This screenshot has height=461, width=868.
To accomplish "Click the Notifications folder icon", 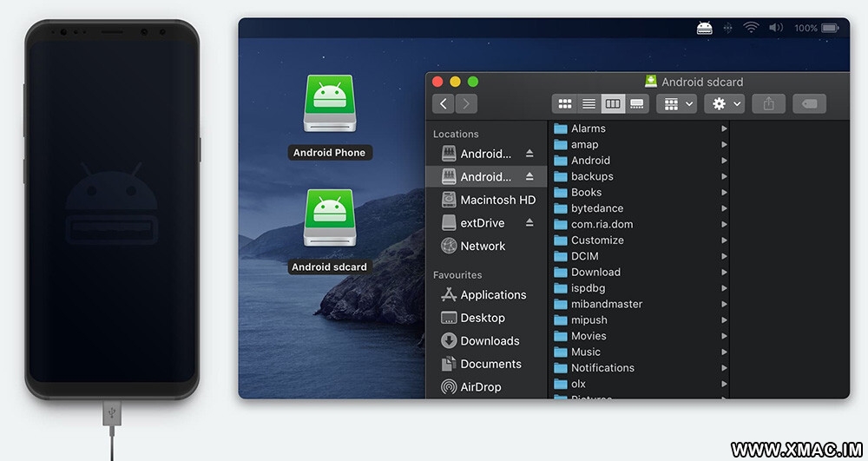I will click(x=561, y=368).
